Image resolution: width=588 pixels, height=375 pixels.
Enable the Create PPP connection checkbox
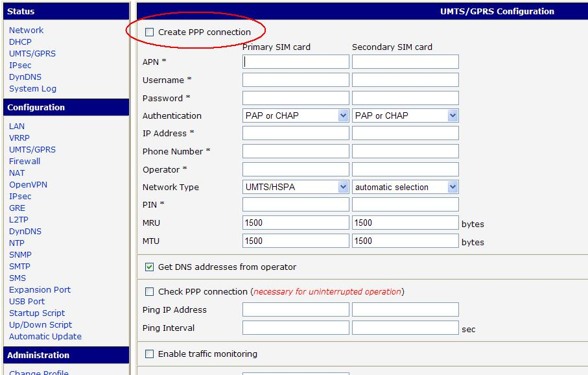pyautogui.click(x=150, y=32)
